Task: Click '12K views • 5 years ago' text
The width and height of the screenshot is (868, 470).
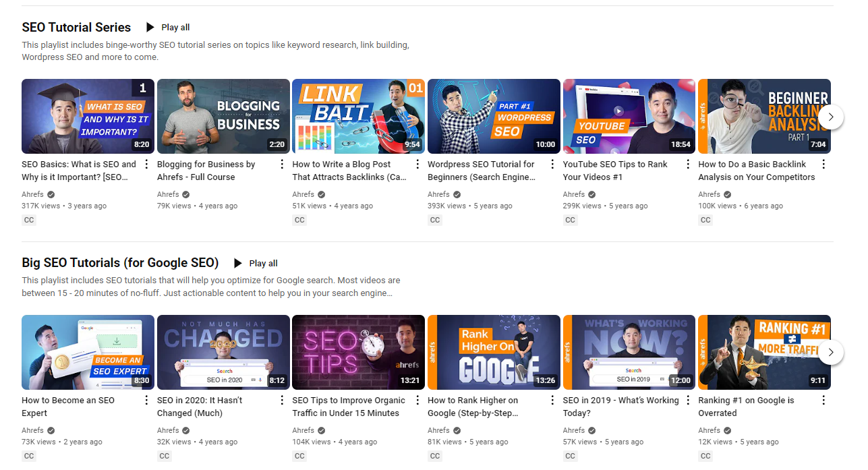Action: pyautogui.click(x=739, y=442)
